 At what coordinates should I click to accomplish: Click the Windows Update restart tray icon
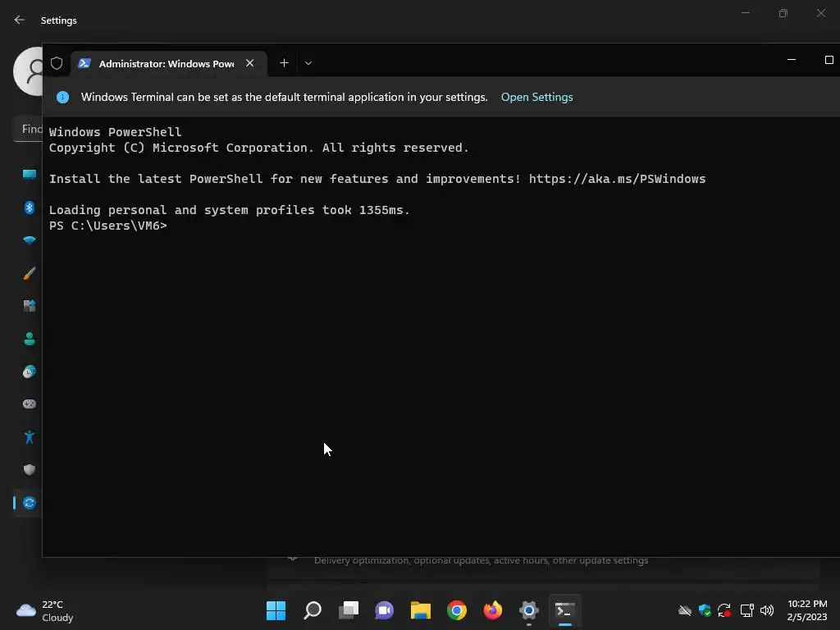tap(724, 610)
